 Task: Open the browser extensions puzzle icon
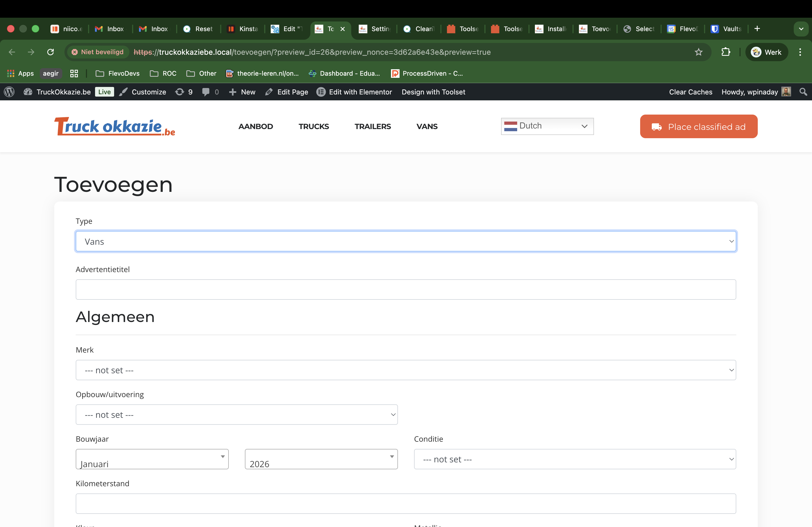coord(725,52)
